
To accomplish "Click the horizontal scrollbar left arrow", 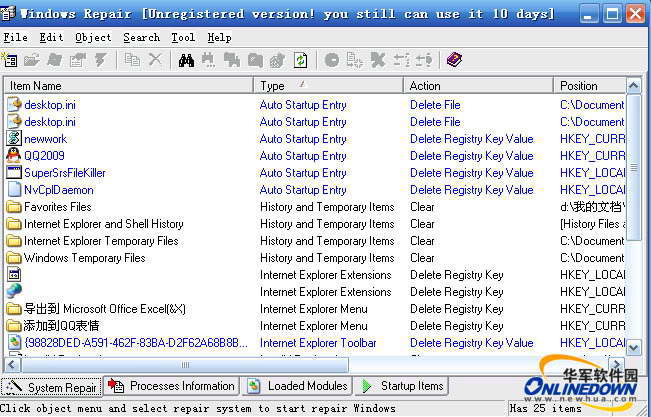I will coord(11,365).
